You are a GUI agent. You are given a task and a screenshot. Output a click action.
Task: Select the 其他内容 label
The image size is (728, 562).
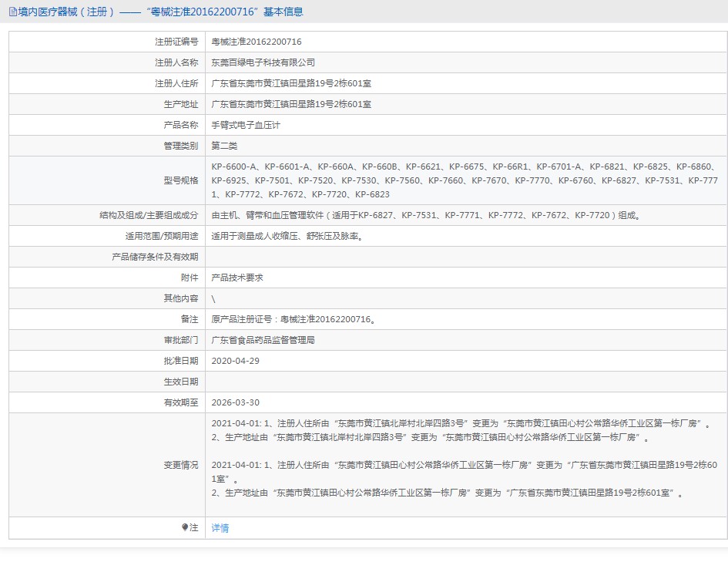181,298
